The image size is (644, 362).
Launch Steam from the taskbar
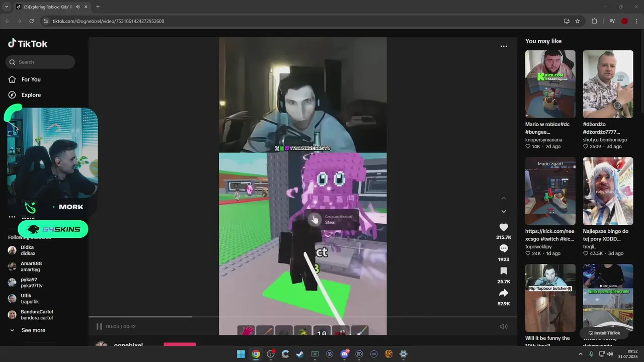coord(300,354)
